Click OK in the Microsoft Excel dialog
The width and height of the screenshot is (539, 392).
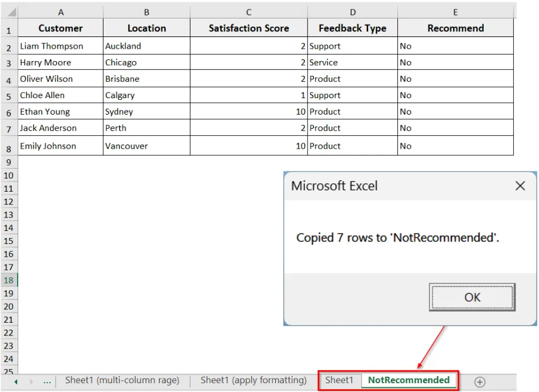tap(472, 297)
